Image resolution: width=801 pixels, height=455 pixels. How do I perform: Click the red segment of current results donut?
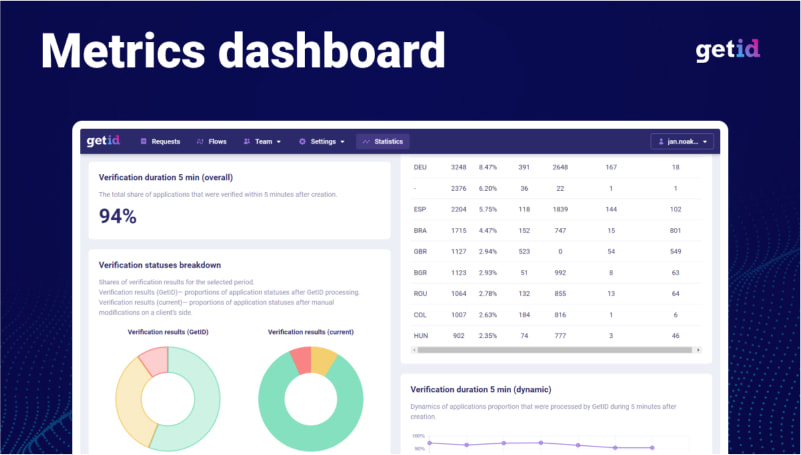tap(301, 360)
